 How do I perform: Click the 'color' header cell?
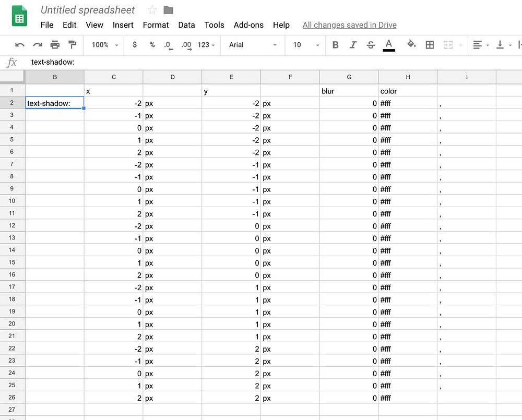point(408,91)
